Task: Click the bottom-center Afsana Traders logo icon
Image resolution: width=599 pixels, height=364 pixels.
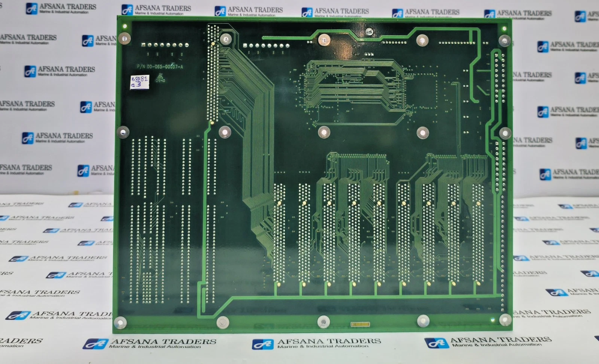Action: click(x=262, y=344)
